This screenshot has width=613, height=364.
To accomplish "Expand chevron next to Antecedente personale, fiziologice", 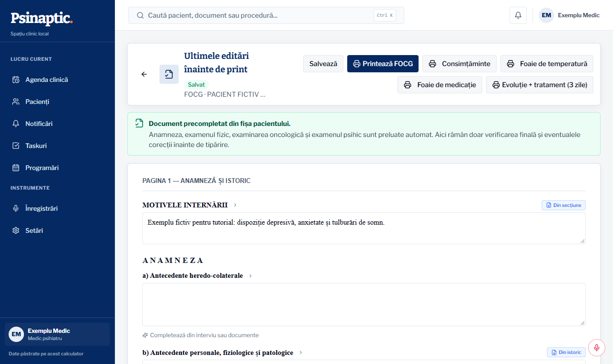I will coord(301,353).
